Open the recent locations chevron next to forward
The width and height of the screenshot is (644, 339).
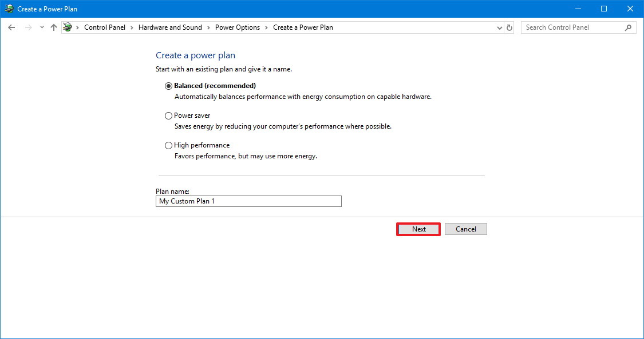coord(41,27)
